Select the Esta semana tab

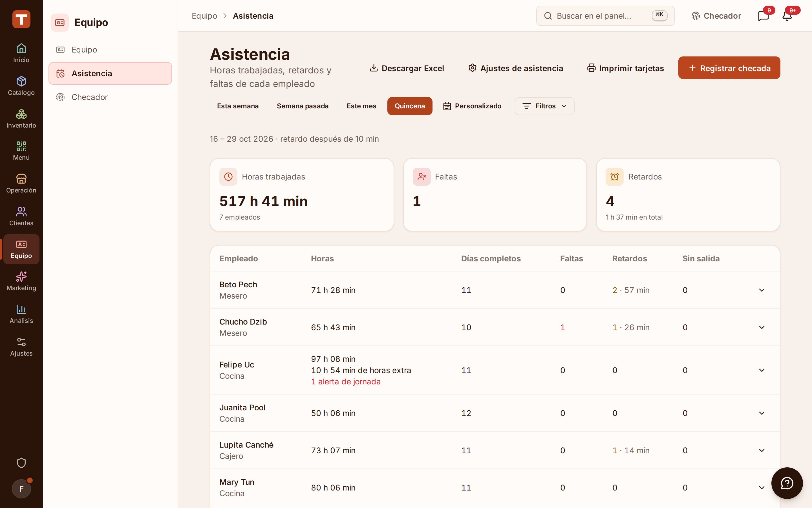click(238, 106)
